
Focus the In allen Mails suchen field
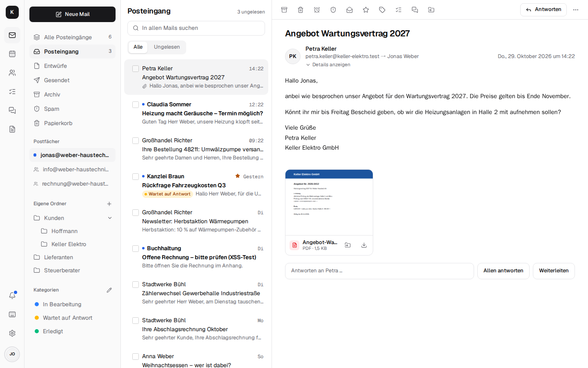click(196, 28)
